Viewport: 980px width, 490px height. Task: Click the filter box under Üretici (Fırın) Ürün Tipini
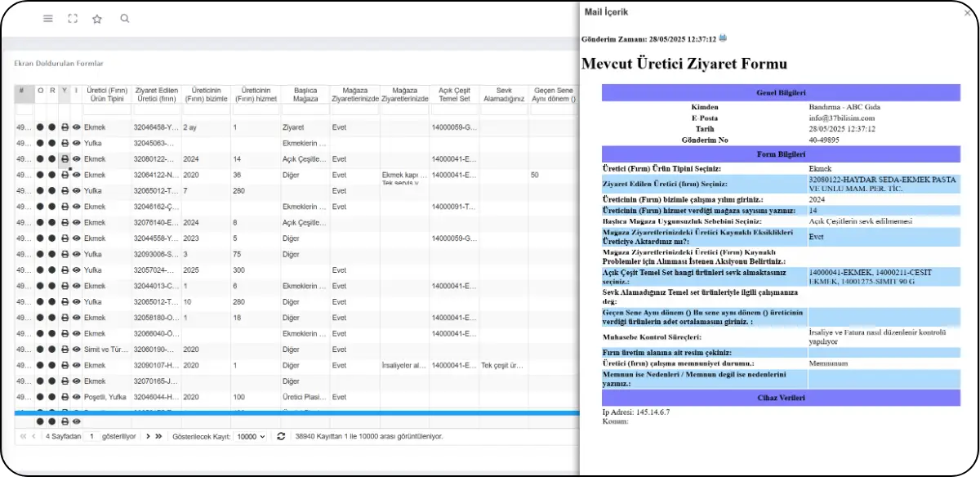coord(107,109)
